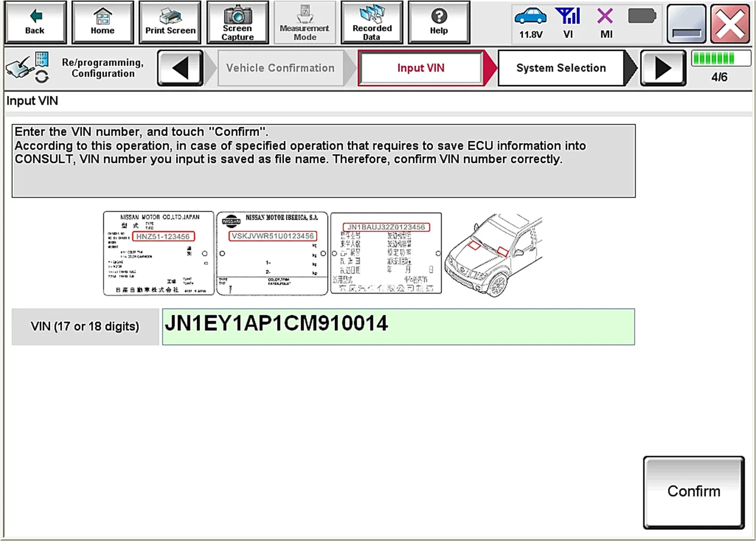Screen dimensions: 756x541
Task: Click the Nissan Motor Japan VIN plate image
Action: 158,253
